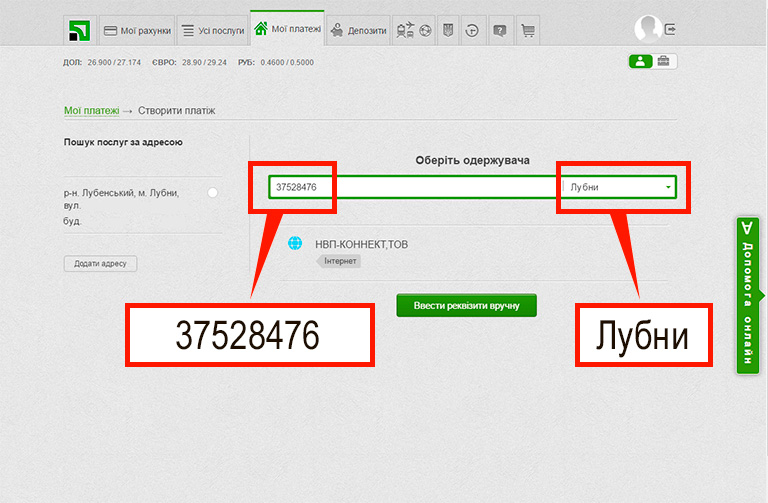Viewport: 768px width, 503px height.
Task: Open the user profile avatar
Action: tap(648, 29)
